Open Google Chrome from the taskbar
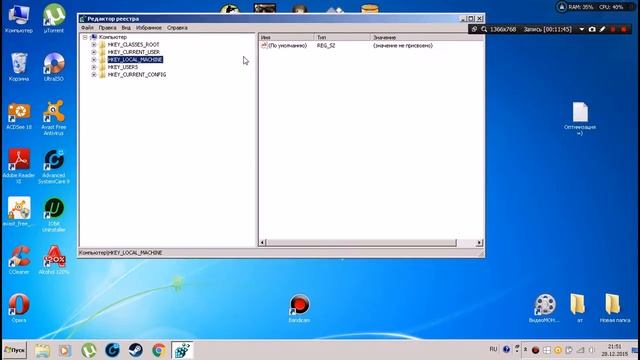 point(159,350)
